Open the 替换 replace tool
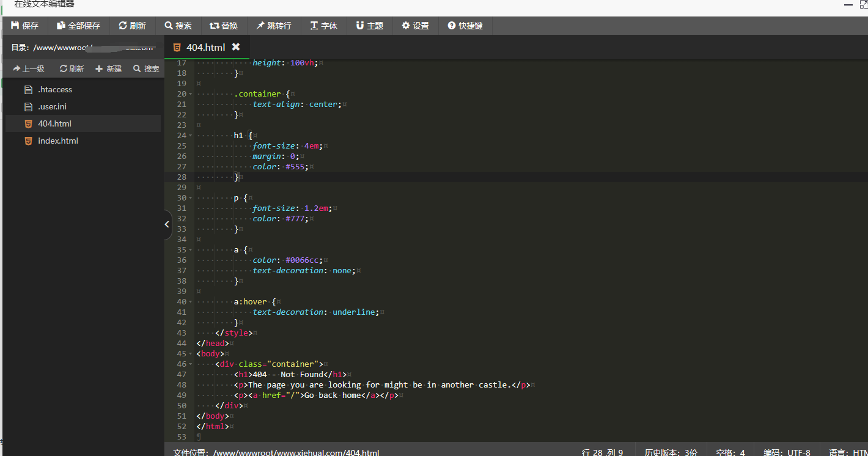 pos(224,26)
